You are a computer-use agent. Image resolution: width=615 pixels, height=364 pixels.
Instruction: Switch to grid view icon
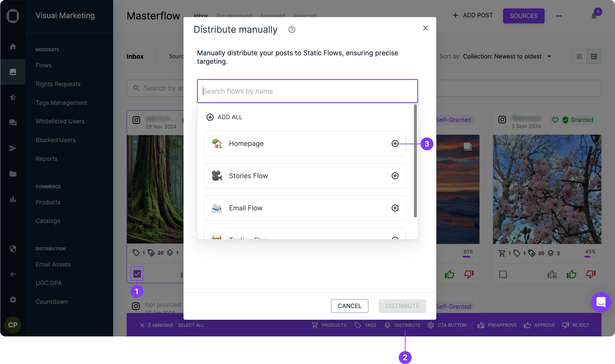point(594,57)
